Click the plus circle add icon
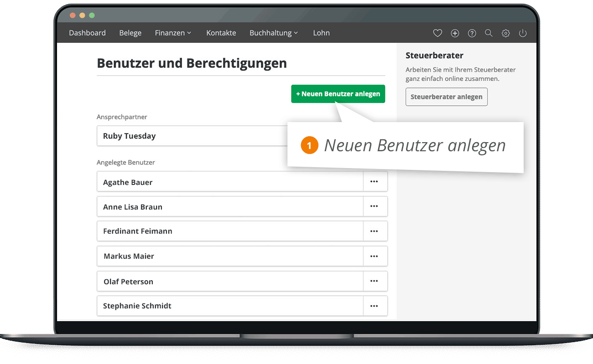Viewport: 593px width, 364px height. (x=455, y=33)
